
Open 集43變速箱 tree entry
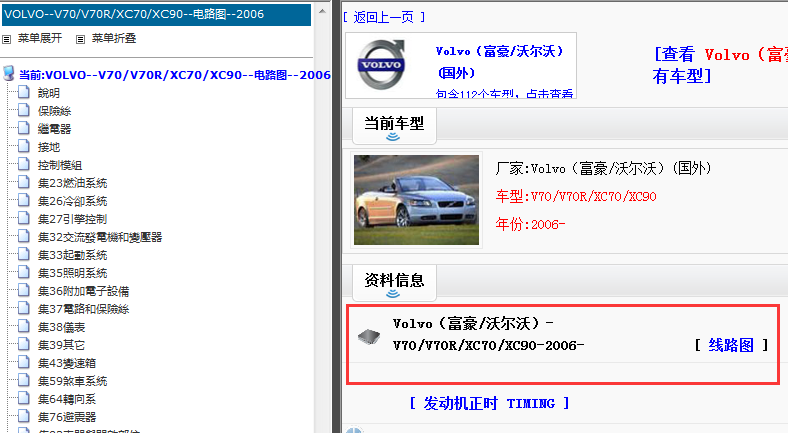tap(67, 363)
